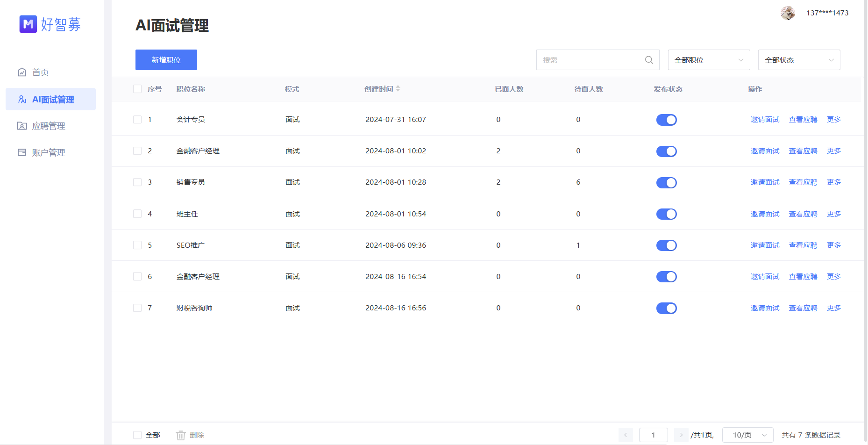868x445 pixels.
Task: Open the 10/页 page size dropdown
Action: (x=747, y=435)
